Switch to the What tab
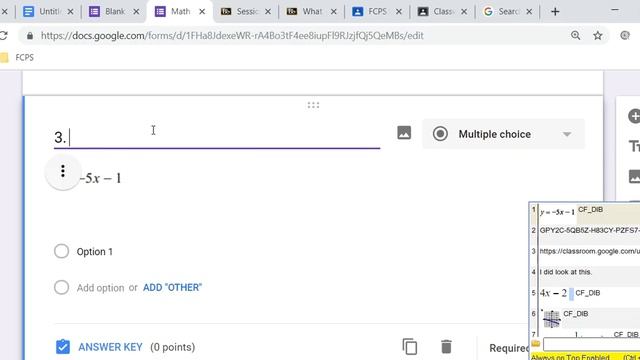The height and width of the screenshot is (360, 640). coord(312,12)
